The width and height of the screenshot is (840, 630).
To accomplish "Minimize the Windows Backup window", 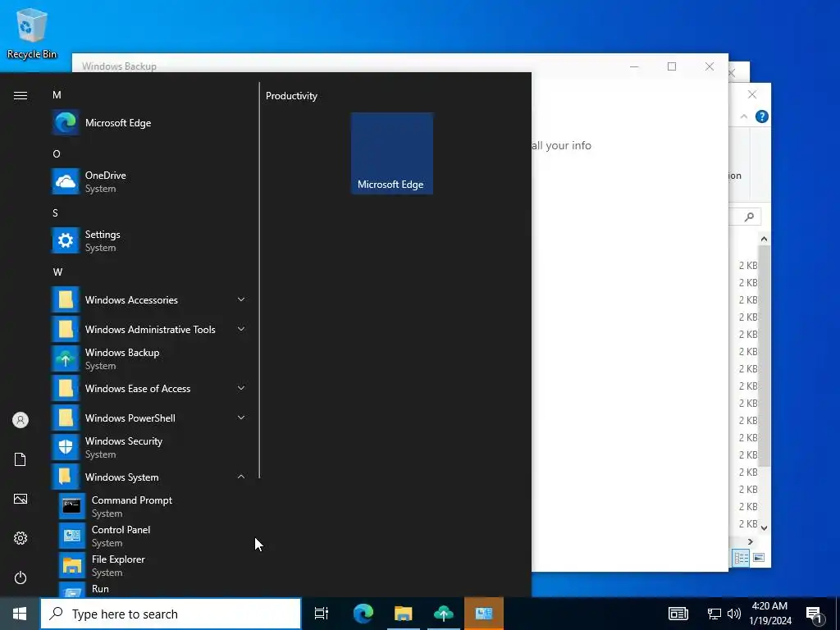I will pos(634,66).
